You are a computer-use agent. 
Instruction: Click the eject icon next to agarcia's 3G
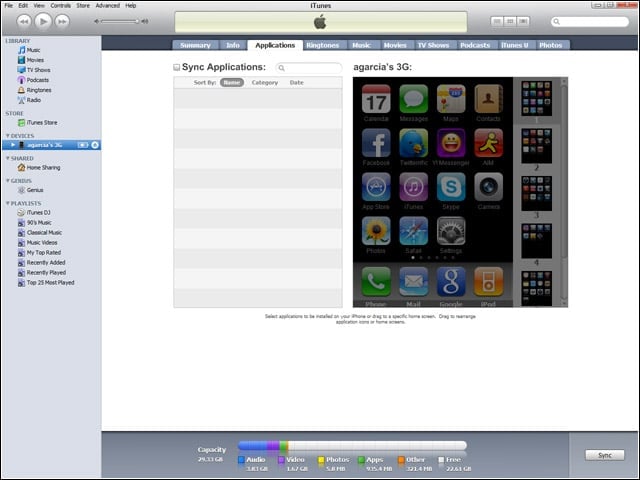(x=95, y=145)
